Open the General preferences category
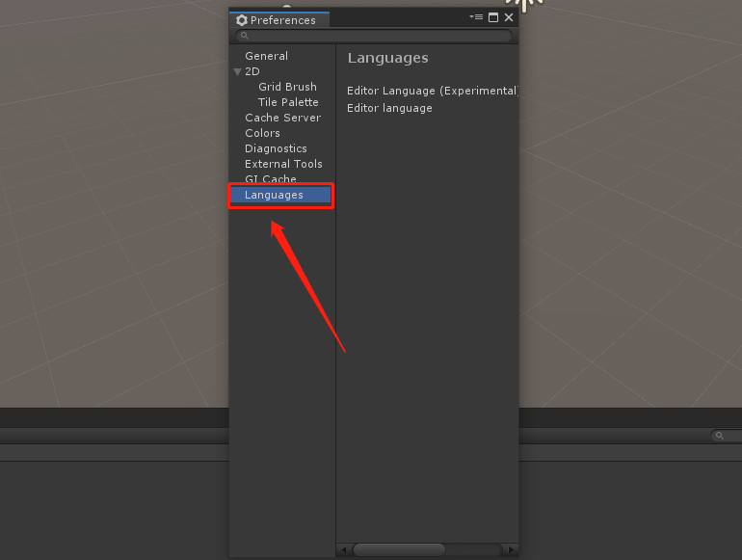This screenshot has width=742, height=560. tap(266, 56)
